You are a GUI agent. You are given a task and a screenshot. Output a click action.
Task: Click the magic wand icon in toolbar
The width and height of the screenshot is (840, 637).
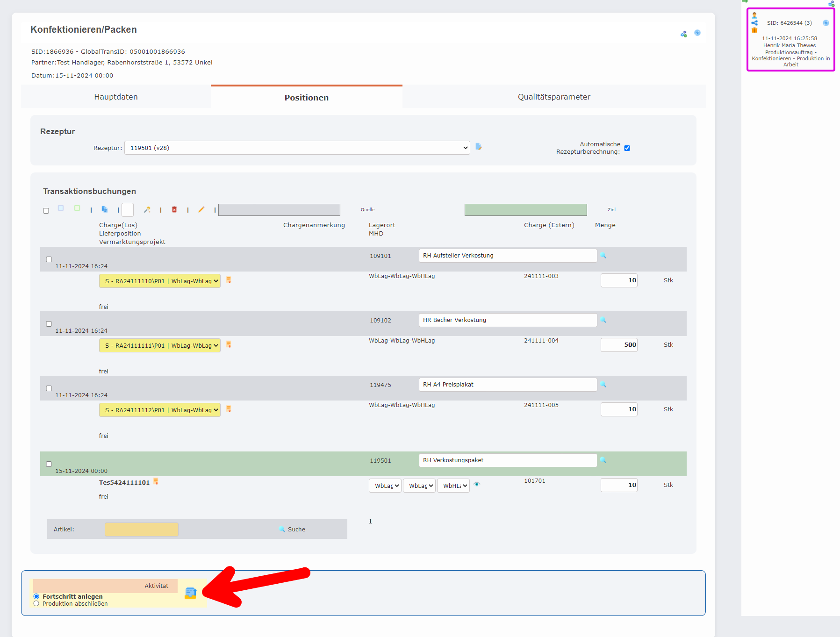pos(147,210)
